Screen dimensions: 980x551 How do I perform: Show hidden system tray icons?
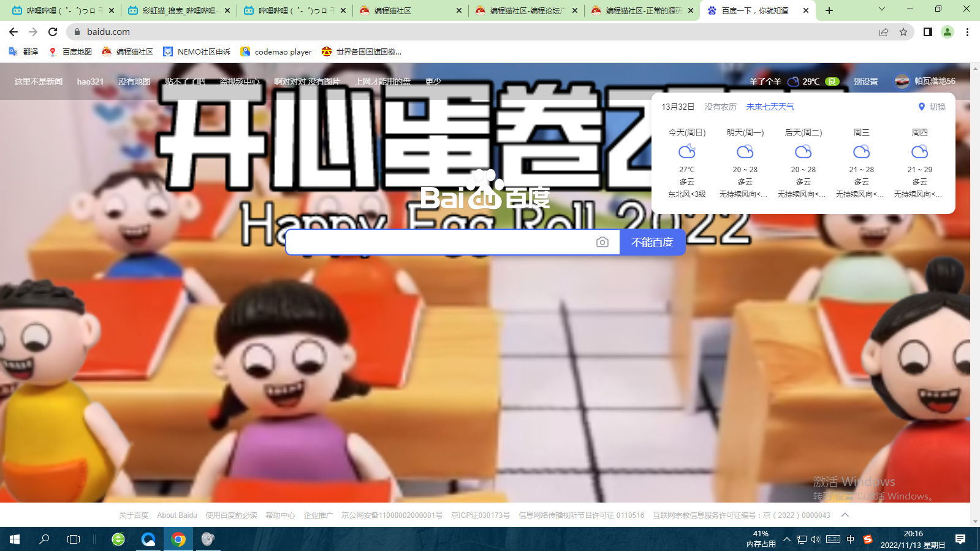click(787, 539)
